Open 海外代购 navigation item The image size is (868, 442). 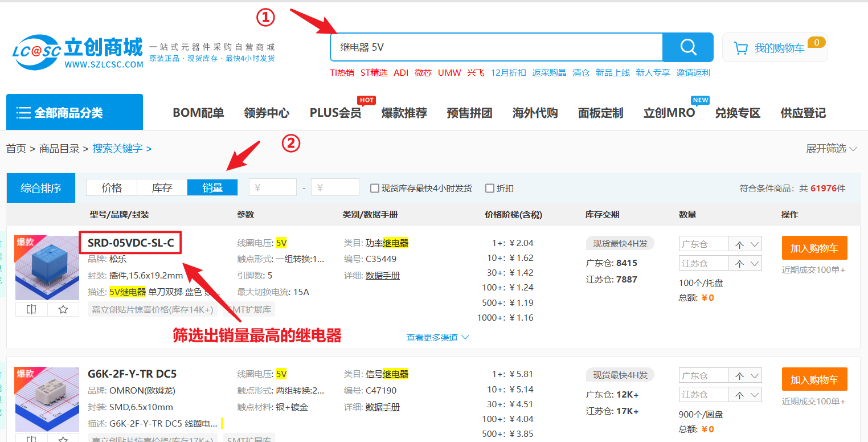tap(535, 113)
